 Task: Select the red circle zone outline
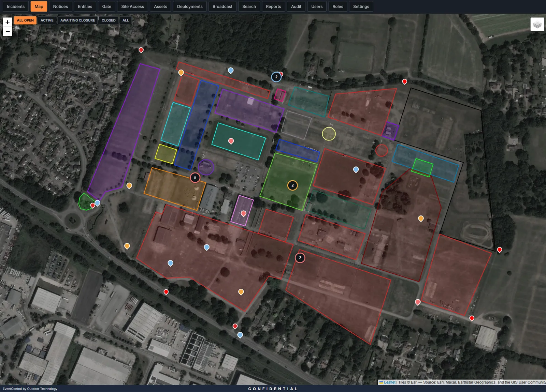[x=382, y=150]
